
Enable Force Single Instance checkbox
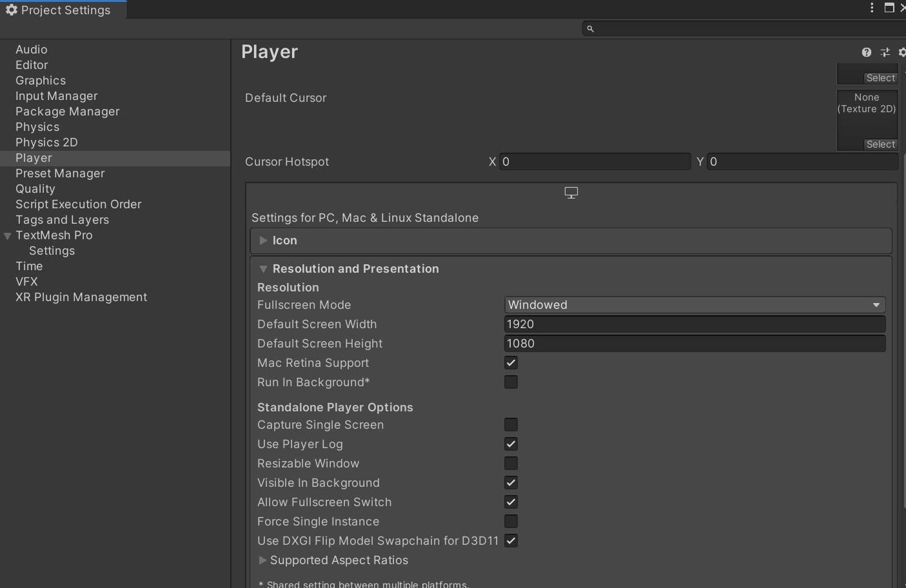tap(511, 522)
